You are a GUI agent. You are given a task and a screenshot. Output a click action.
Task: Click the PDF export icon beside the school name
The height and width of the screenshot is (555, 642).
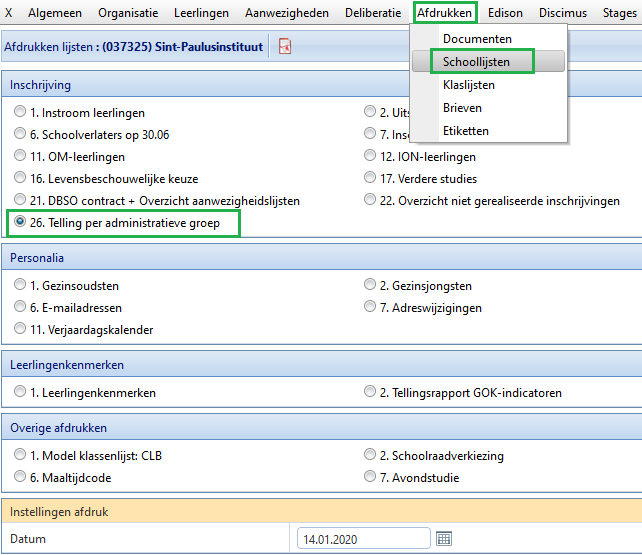[x=285, y=46]
